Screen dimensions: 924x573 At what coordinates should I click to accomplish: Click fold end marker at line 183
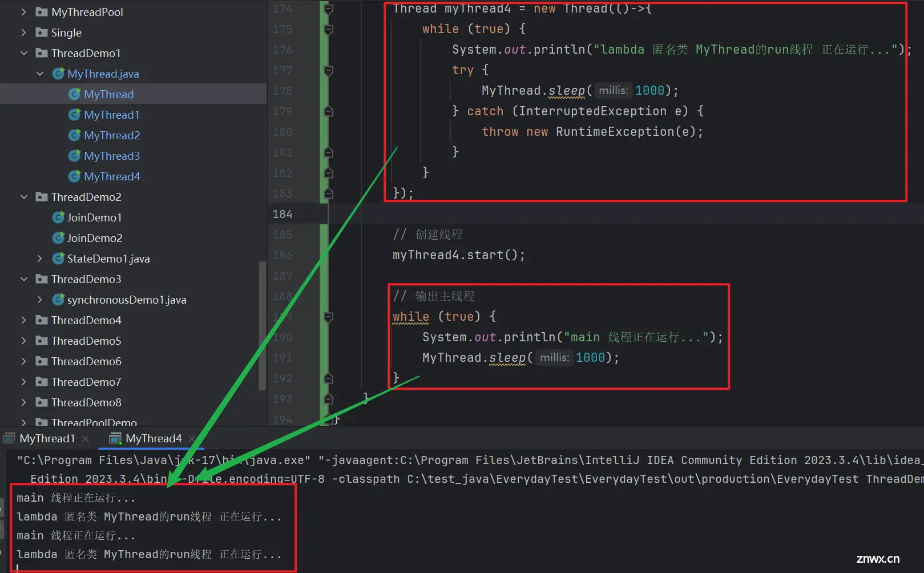328,193
